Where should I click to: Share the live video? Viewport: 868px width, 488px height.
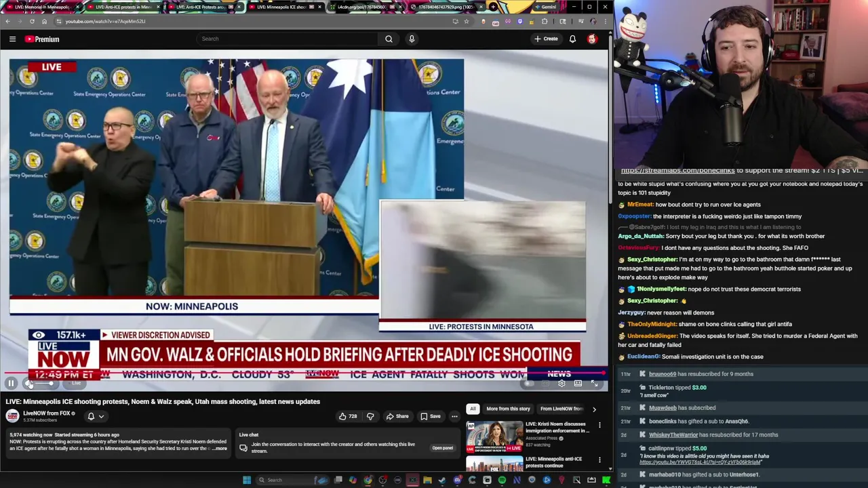click(397, 416)
